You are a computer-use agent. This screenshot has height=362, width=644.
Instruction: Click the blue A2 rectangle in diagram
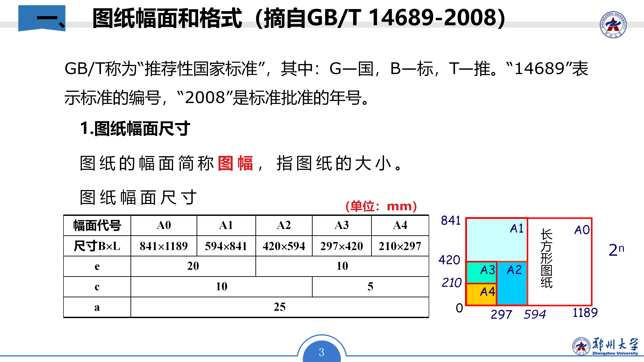pyautogui.click(x=512, y=284)
